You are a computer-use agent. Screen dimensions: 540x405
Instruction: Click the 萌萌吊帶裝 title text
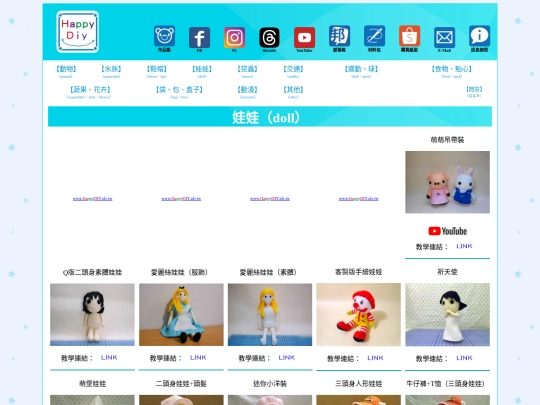coord(447,140)
